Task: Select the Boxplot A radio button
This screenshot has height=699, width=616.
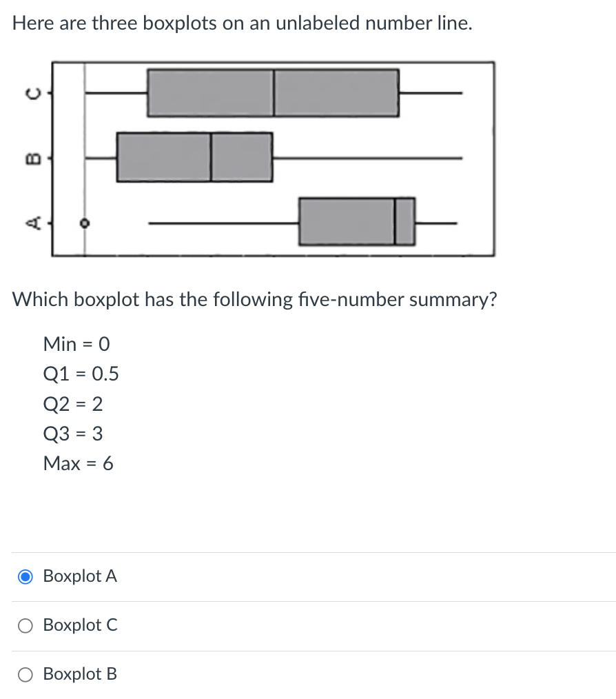Action: [x=25, y=577]
